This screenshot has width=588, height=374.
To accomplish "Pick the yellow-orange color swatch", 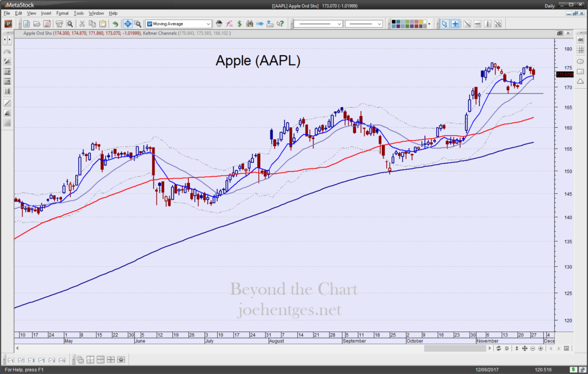I will [x=421, y=22].
